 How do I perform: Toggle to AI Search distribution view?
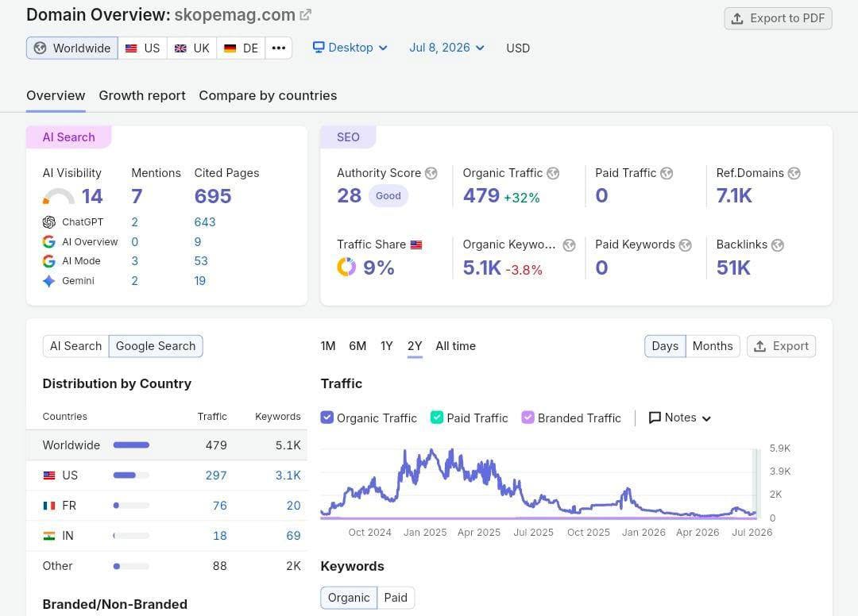76,347
